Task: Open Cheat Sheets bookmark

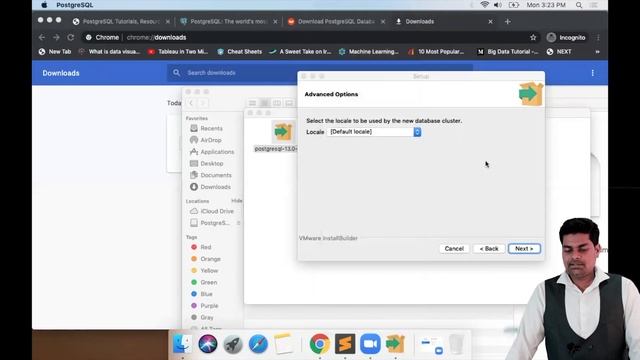Action: (240, 52)
